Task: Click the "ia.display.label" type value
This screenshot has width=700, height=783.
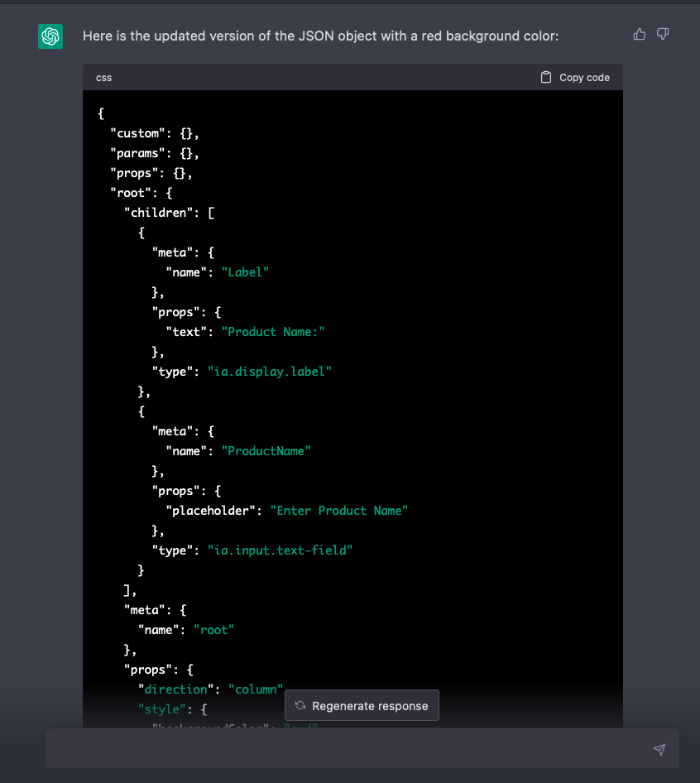Action: (x=270, y=372)
